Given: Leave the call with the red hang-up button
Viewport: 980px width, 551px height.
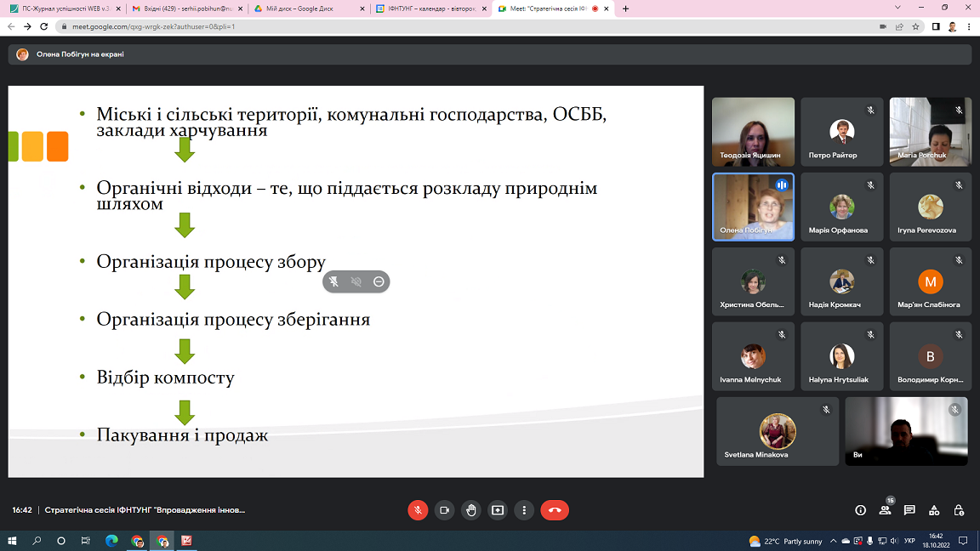Looking at the screenshot, I should [x=555, y=510].
